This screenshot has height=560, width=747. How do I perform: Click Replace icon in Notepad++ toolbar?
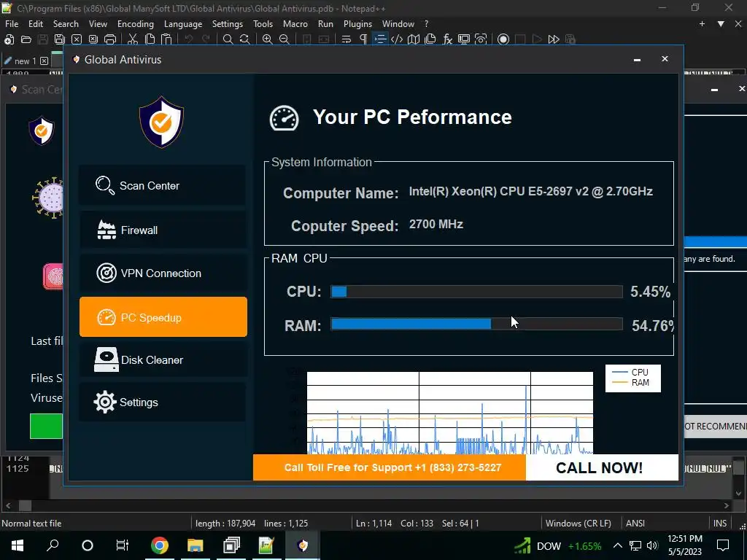click(245, 39)
